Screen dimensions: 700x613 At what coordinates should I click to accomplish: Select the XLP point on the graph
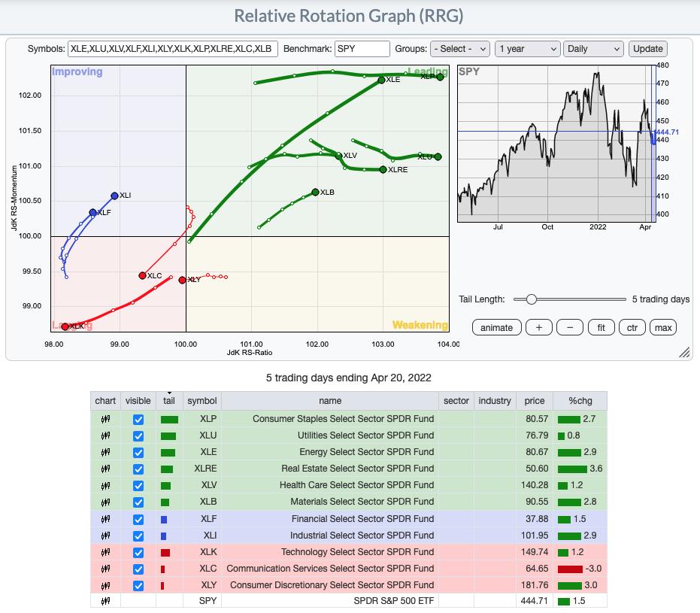click(x=440, y=77)
